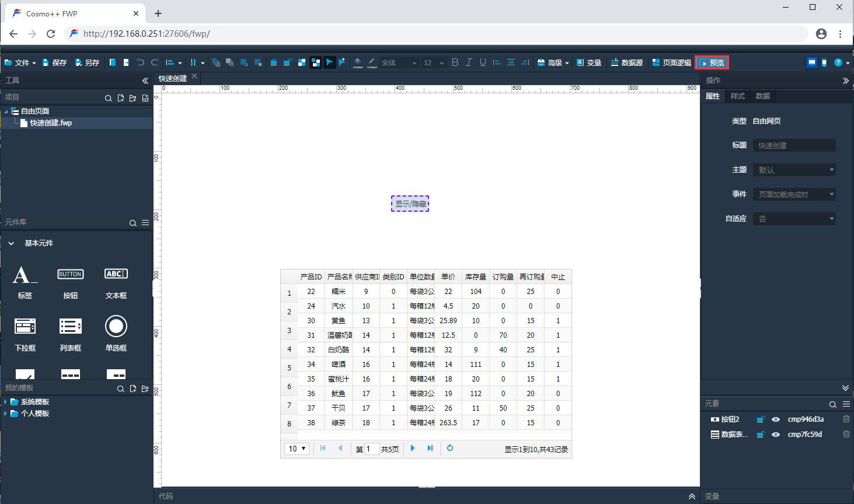
Task: Switch to the 数据 tab
Action: coord(763,96)
